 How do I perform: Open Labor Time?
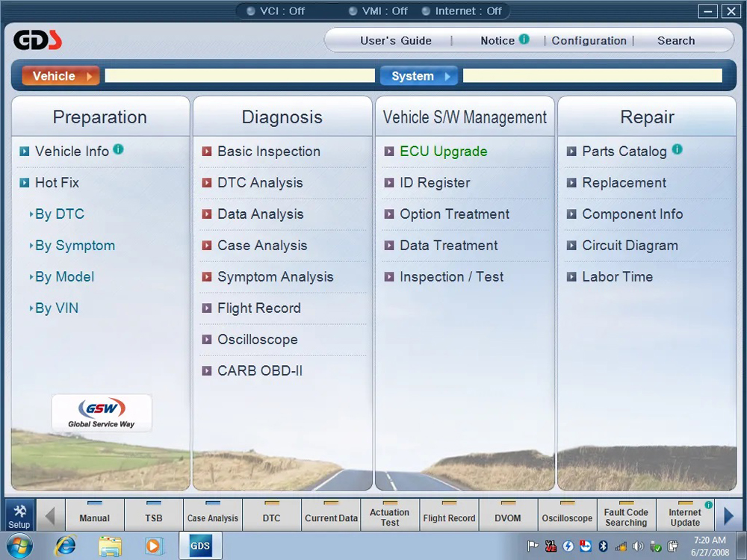(618, 277)
